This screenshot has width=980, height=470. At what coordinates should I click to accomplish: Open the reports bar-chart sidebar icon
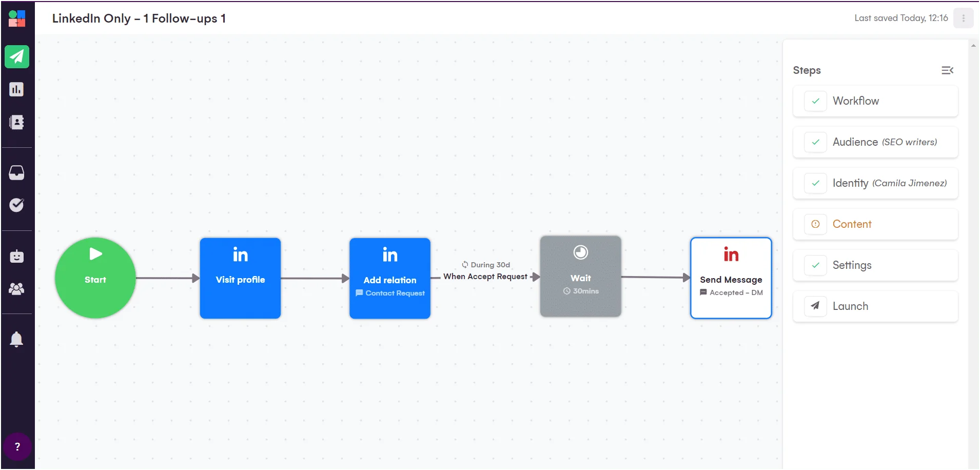(17, 89)
